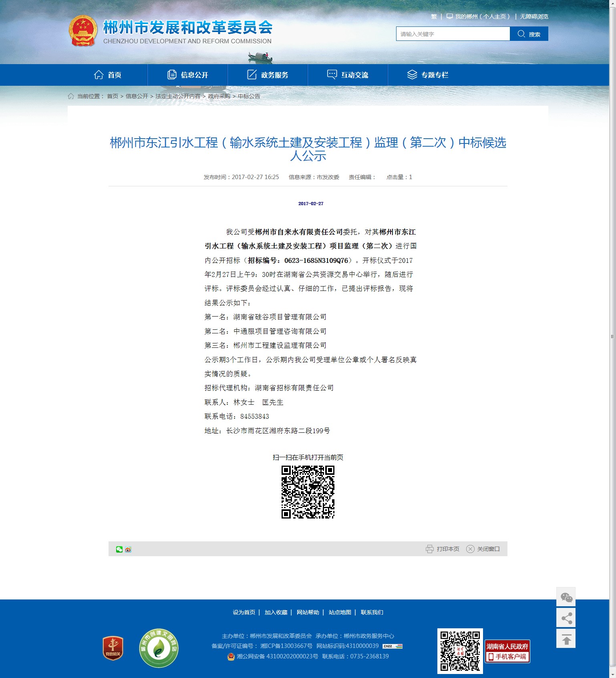
Task: Click the 法定主动公开内容 breadcrumb link
Action: [178, 96]
